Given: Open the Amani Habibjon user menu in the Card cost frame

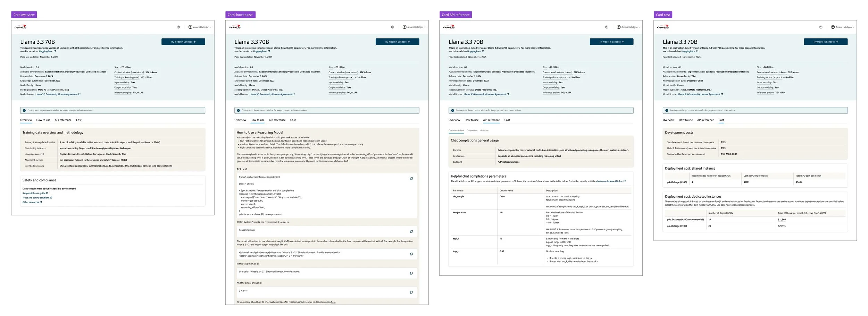Looking at the screenshot, I should (x=843, y=27).
